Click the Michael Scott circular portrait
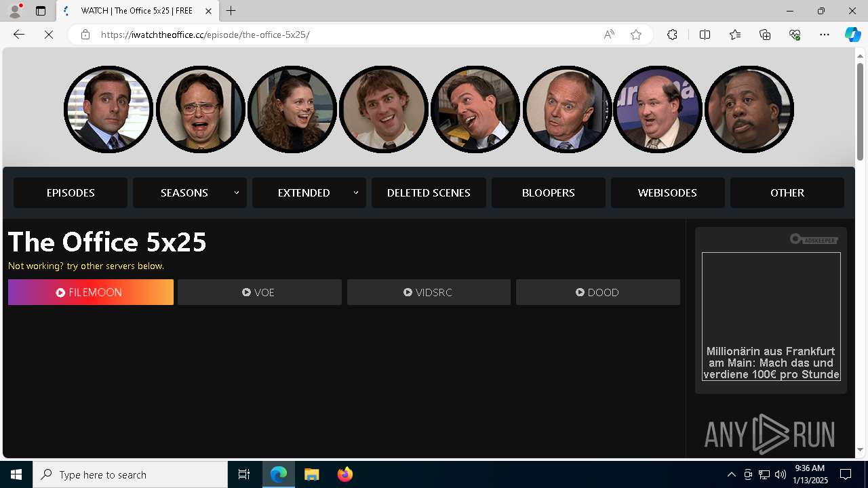868x488 pixels. [x=108, y=109]
